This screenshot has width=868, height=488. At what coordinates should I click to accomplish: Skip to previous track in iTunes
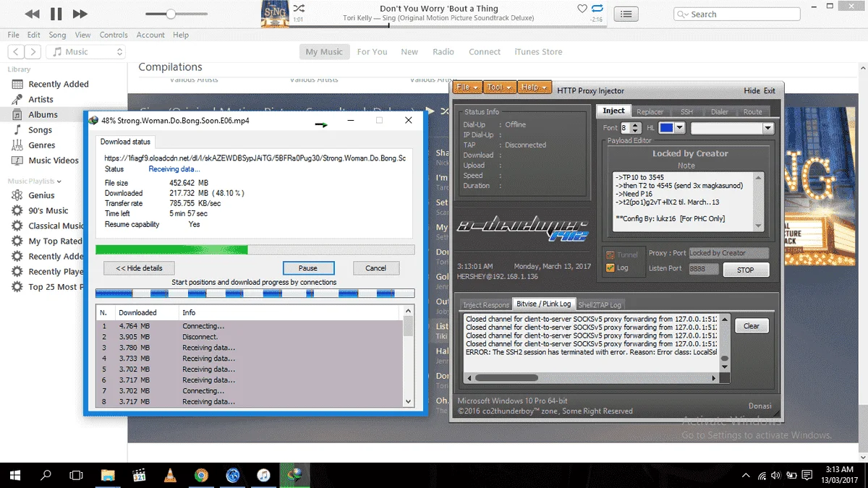[32, 14]
